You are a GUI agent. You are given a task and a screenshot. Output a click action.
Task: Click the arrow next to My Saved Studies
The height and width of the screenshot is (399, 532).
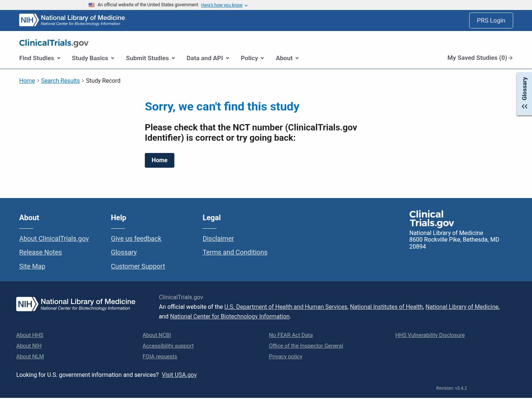(511, 58)
